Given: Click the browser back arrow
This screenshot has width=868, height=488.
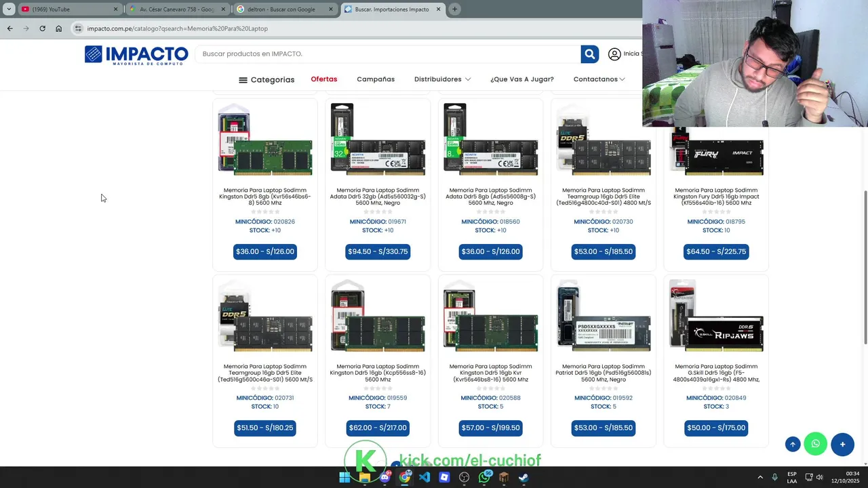Looking at the screenshot, I should [x=9, y=28].
